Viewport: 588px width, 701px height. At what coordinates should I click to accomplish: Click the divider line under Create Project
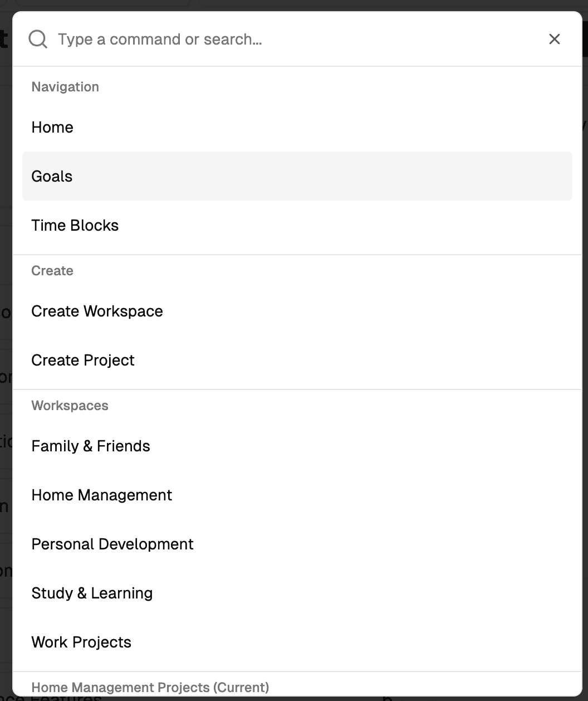297,390
